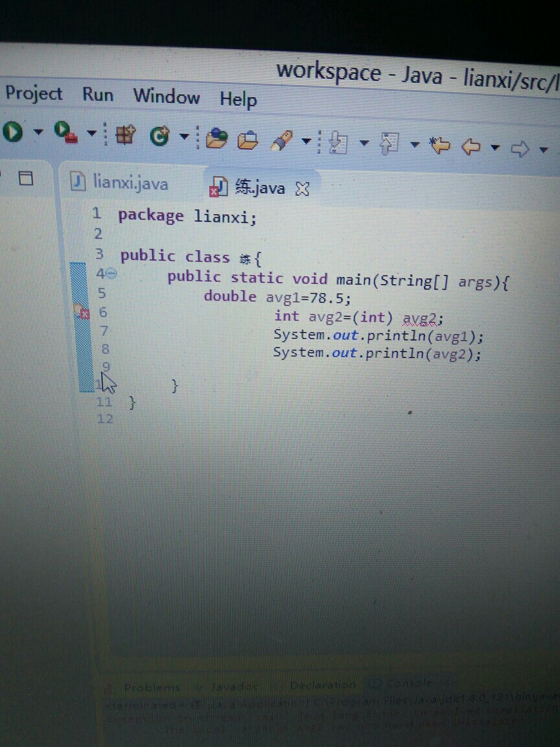
Task: Click the green Run button in toolbar
Action: 12,132
